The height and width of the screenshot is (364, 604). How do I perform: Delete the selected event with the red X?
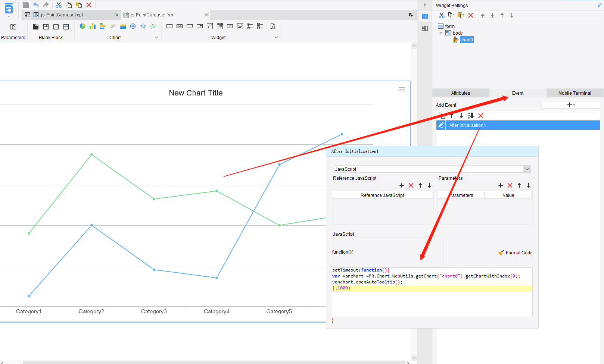(481, 116)
